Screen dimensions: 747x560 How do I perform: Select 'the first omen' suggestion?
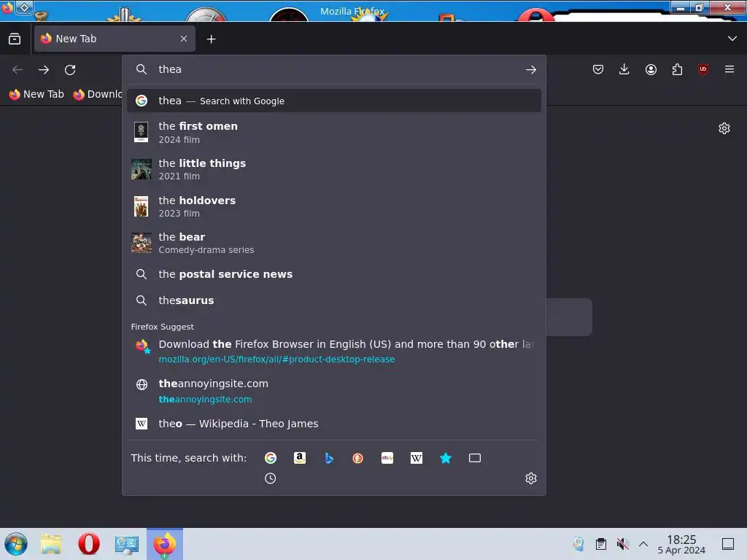334,133
